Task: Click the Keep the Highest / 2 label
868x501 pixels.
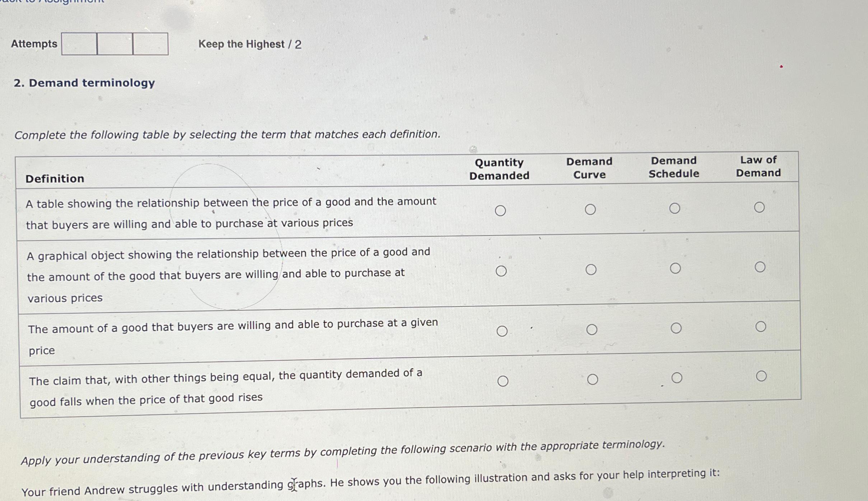Action: (250, 45)
